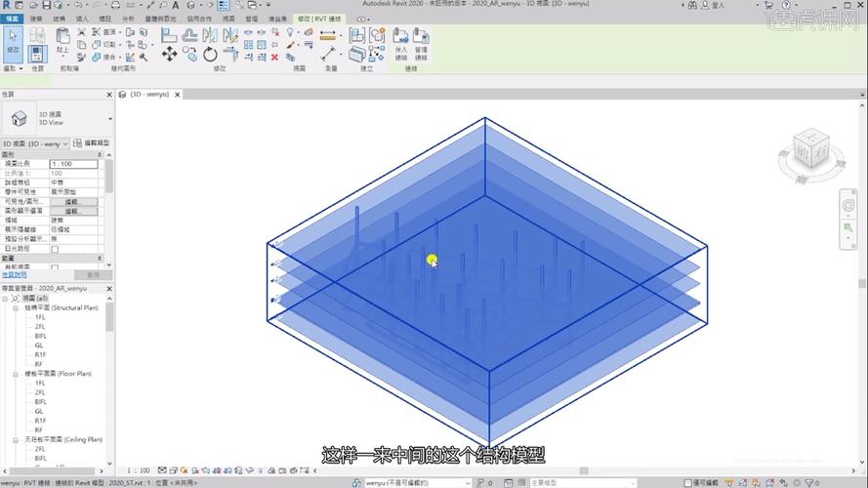This screenshot has height=488, width=868.
Task: Select the Move tool with four arrows
Action: [x=169, y=54]
